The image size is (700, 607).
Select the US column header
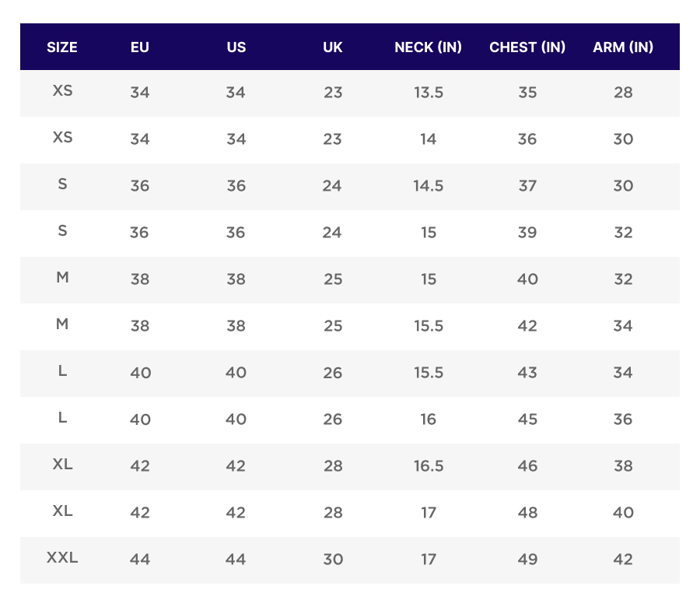(236, 47)
